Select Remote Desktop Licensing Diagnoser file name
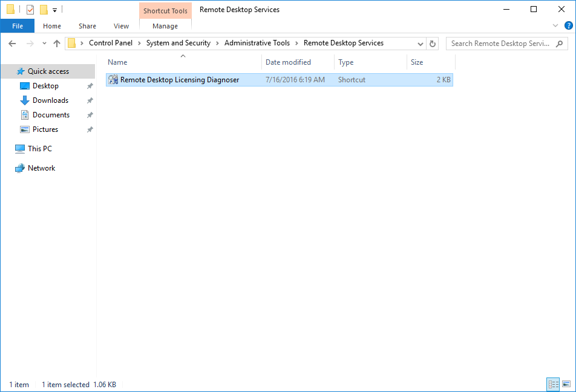Viewport: 576px width, 392px height. pos(180,80)
